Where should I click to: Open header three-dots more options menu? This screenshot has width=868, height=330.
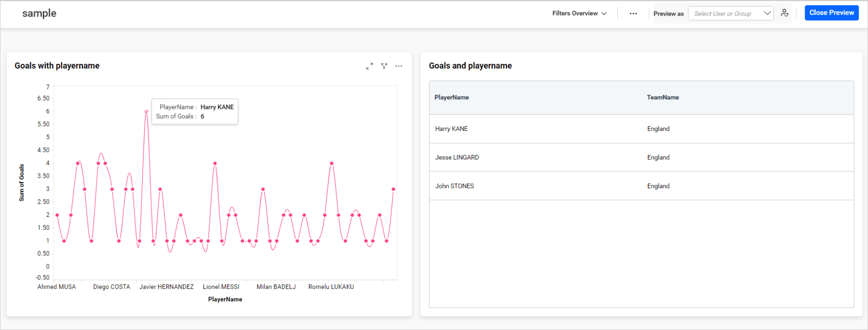click(633, 14)
